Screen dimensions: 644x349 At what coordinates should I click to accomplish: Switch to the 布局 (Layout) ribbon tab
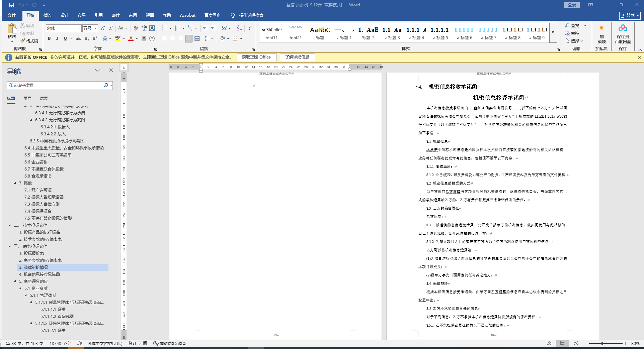coord(82,15)
